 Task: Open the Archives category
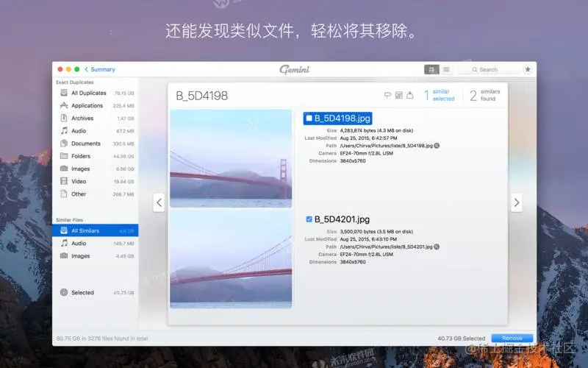[97, 118]
